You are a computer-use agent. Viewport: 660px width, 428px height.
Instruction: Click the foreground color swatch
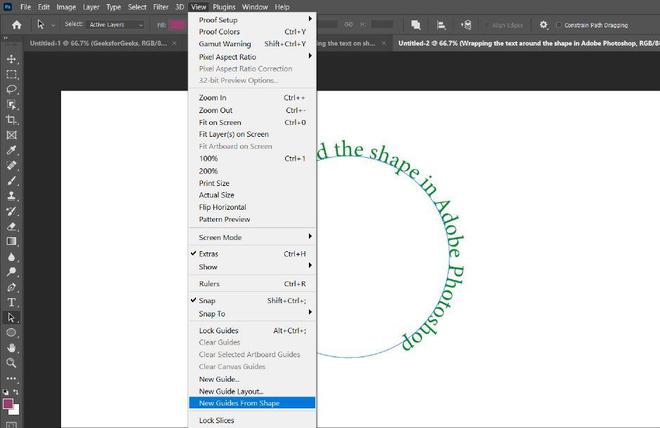8,404
